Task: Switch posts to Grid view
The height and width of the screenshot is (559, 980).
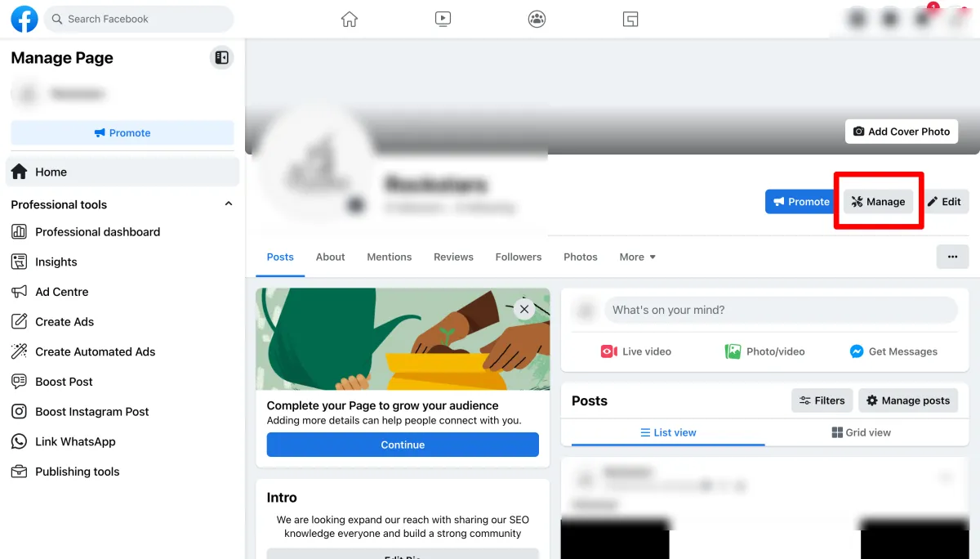Action: point(861,432)
